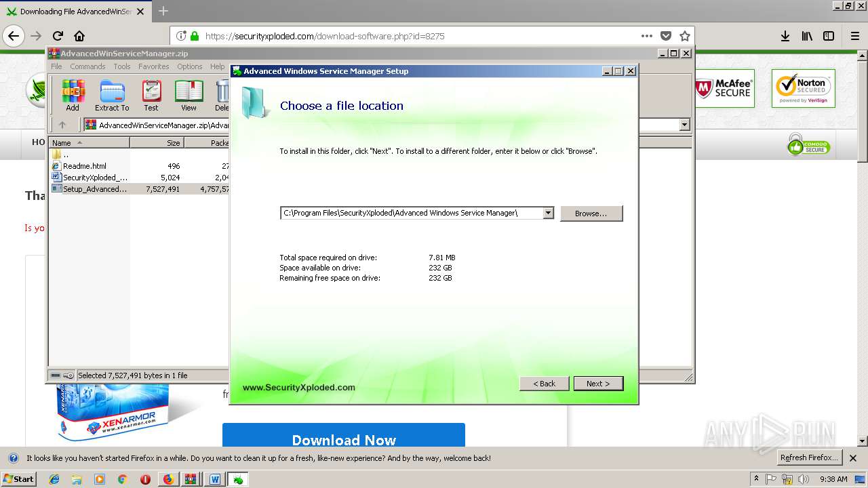Click the site lock security icon

[195, 36]
